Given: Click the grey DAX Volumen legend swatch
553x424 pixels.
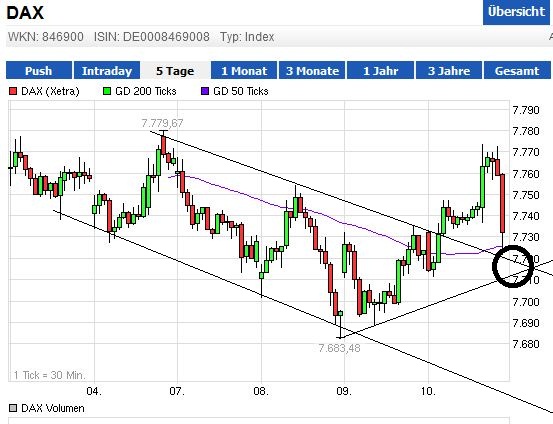Looking at the screenshot, I should pyautogui.click(x=13, y=408).
